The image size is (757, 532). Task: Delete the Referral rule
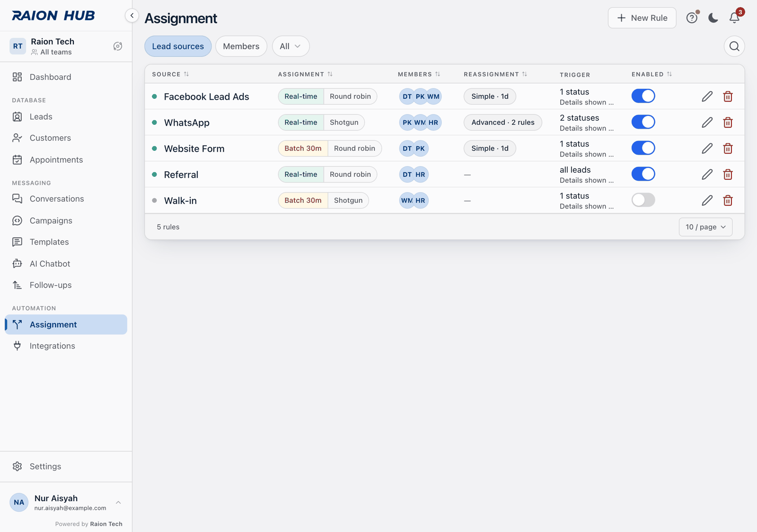pyautogui.click(x=728, y=174)
